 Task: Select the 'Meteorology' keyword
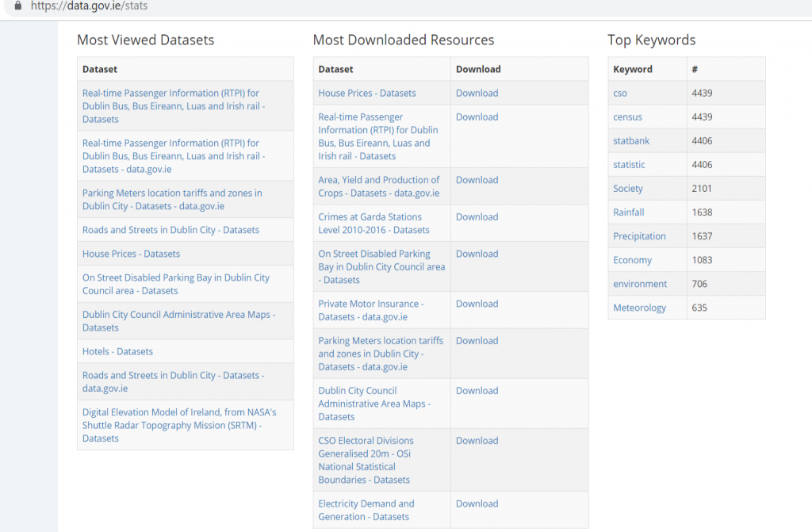640,308
